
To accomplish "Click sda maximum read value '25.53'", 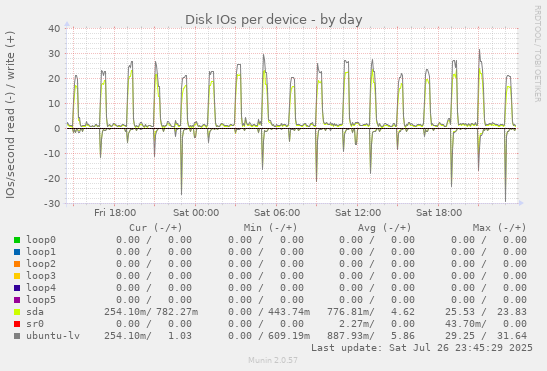I will coord(460,312).
